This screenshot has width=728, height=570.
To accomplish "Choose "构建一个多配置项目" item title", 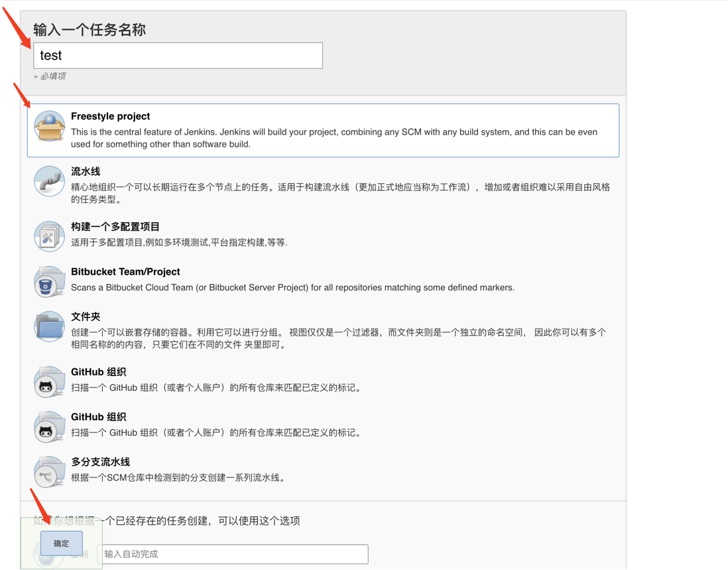I will point(115,227).
